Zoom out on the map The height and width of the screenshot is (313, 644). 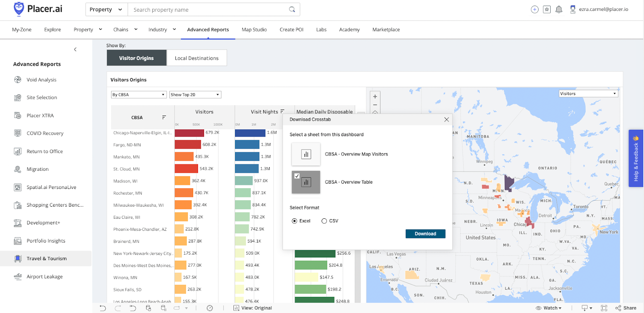(375, 105)
